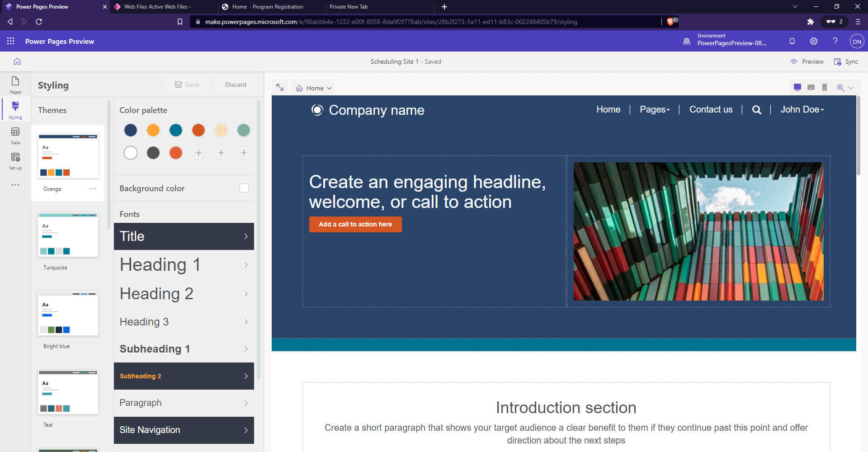Viewport: 868px width, 452px height.
Task: Open the notifications bell icon
Action: (792, 41)
